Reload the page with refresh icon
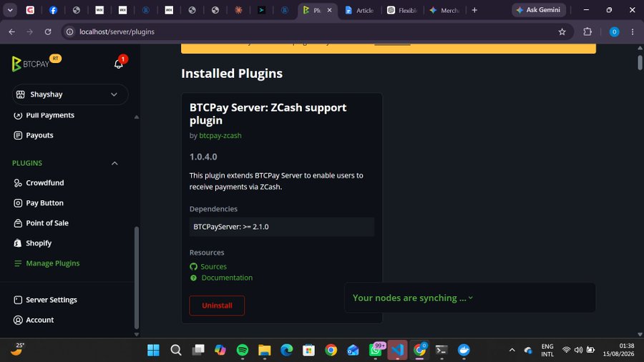 click(x=48, y=31)
